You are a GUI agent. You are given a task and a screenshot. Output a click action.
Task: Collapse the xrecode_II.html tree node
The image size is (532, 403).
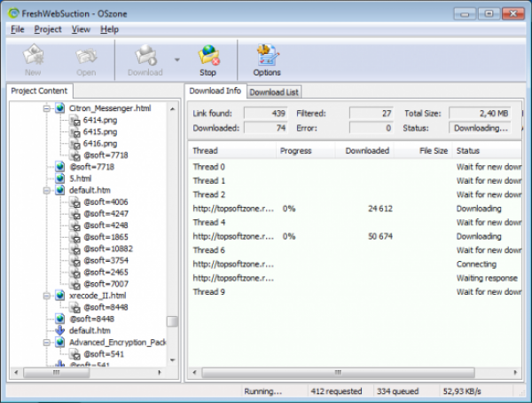47,295
